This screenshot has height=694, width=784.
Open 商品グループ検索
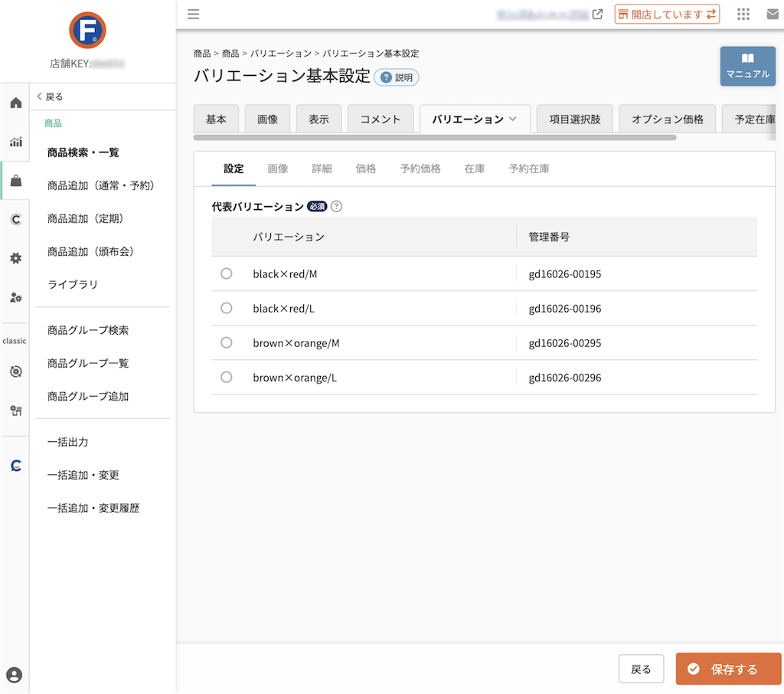coord(88,330)
